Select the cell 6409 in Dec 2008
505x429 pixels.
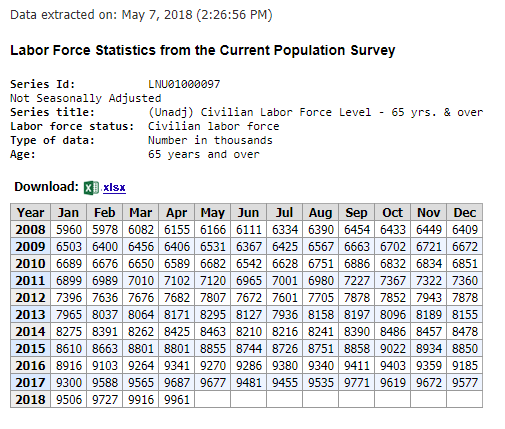464,229
